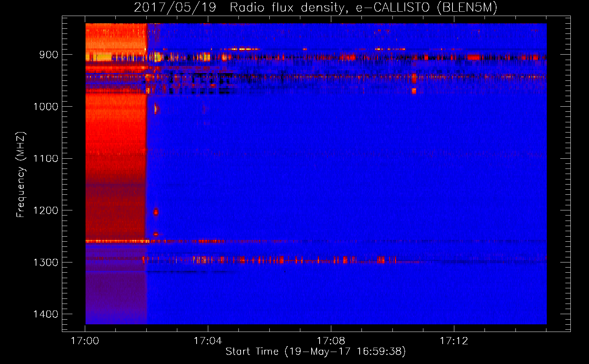Click the 1000 frequency tick label
Viewport: 589px width, 364px height.
(x=46, y=107)
